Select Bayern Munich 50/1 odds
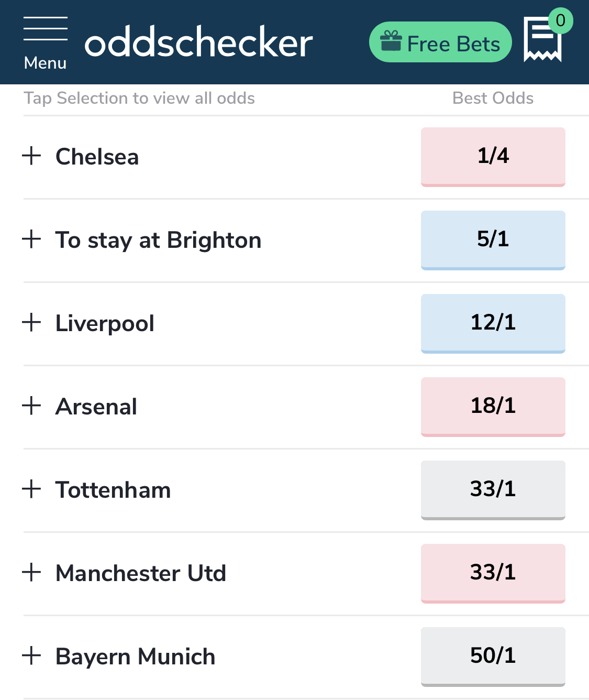 [x=493, y=657]
